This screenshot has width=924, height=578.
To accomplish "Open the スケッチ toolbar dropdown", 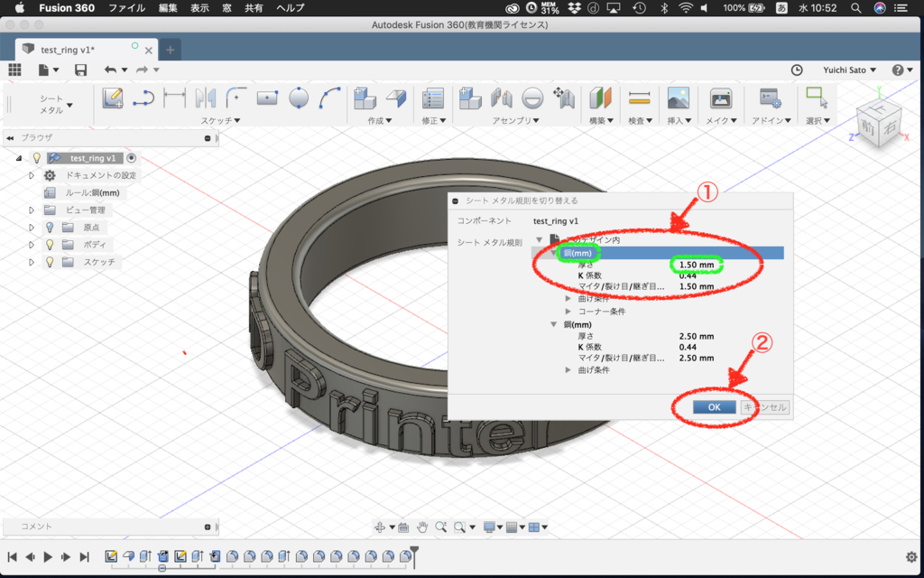I will [220, 120].
